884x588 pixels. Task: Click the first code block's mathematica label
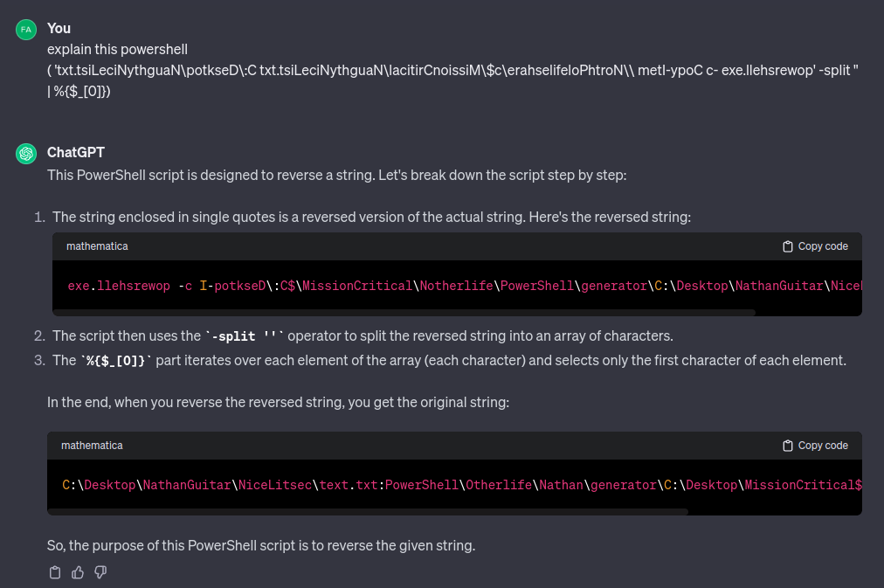(97, 246)
